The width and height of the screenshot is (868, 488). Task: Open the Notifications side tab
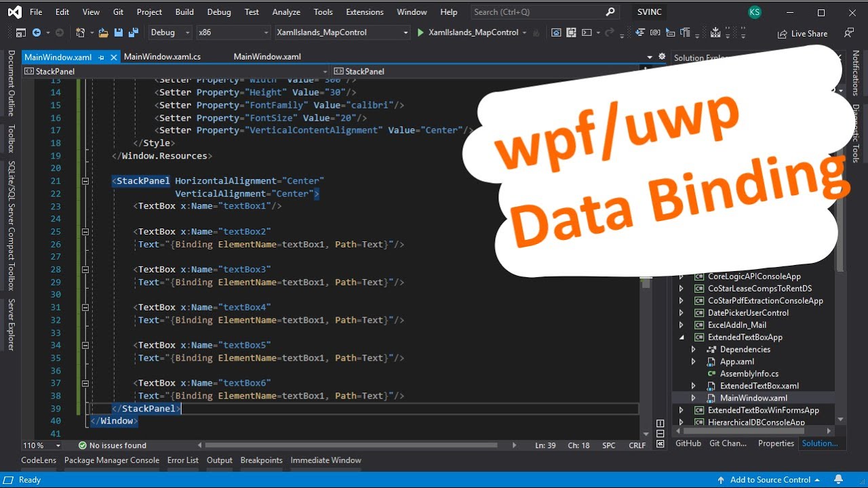[856, 73]
